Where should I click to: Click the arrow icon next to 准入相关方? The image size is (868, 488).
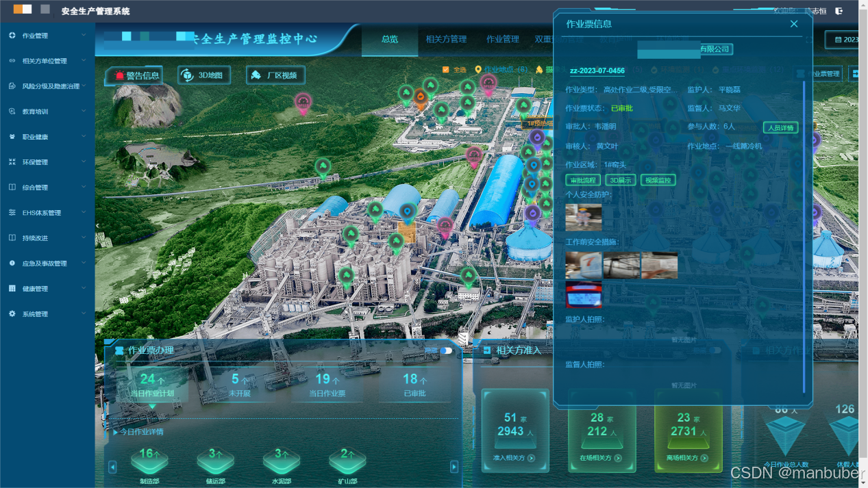(x=532, y=459)
